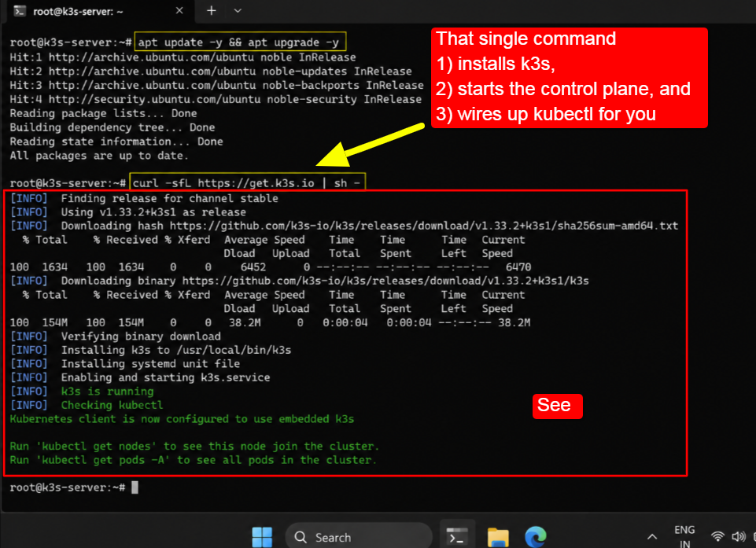Open Terminal from the taskbar
Viewport: 756px width, 548px height.
click(456, 536)
